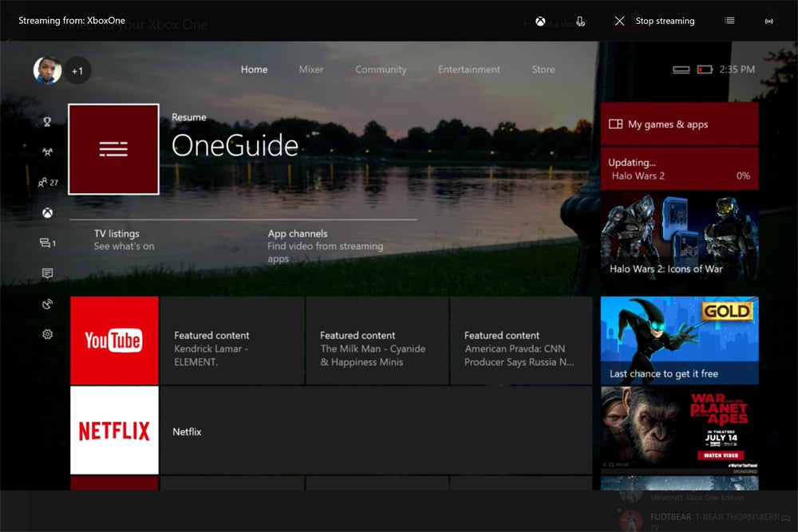798x532 pixels.
Task: Open the Community section
Action: 381,69
